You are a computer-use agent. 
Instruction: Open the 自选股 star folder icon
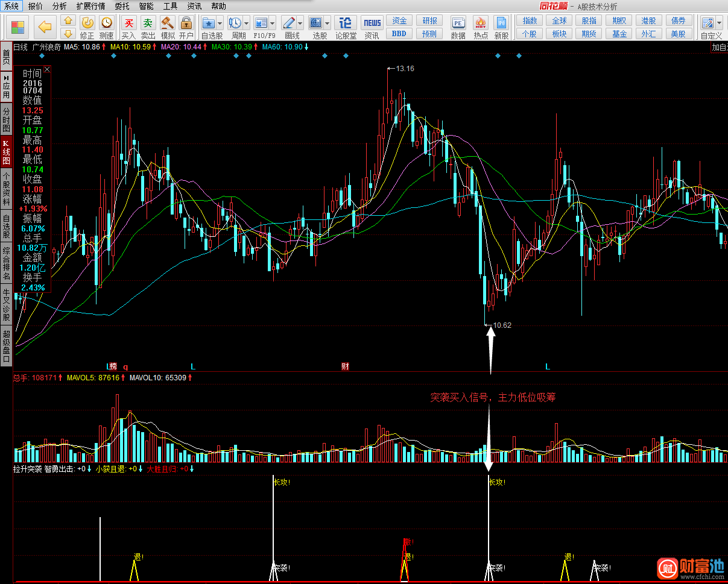click(x=209, y=23)
